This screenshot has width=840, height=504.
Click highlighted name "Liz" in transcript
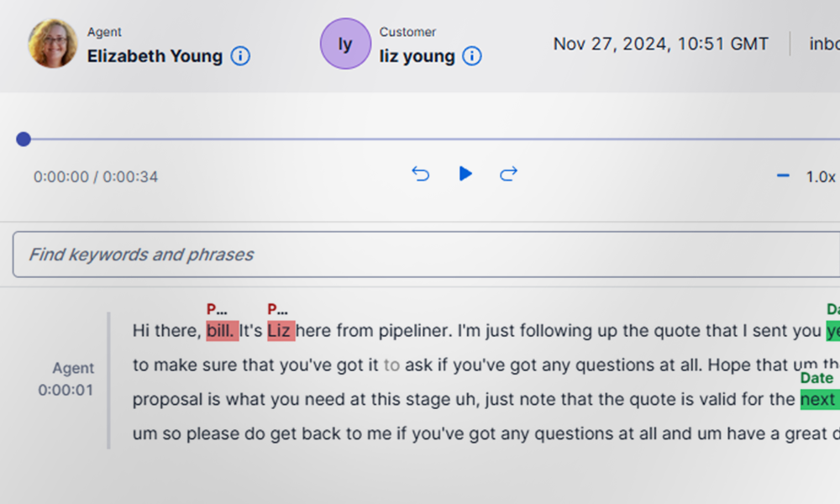click(x=281, y=331)
